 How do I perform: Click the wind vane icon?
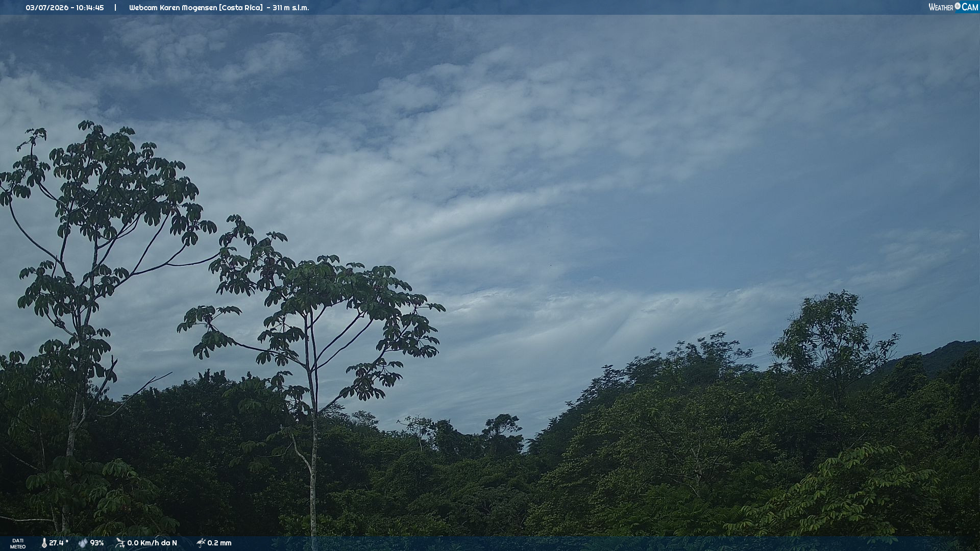120,543
